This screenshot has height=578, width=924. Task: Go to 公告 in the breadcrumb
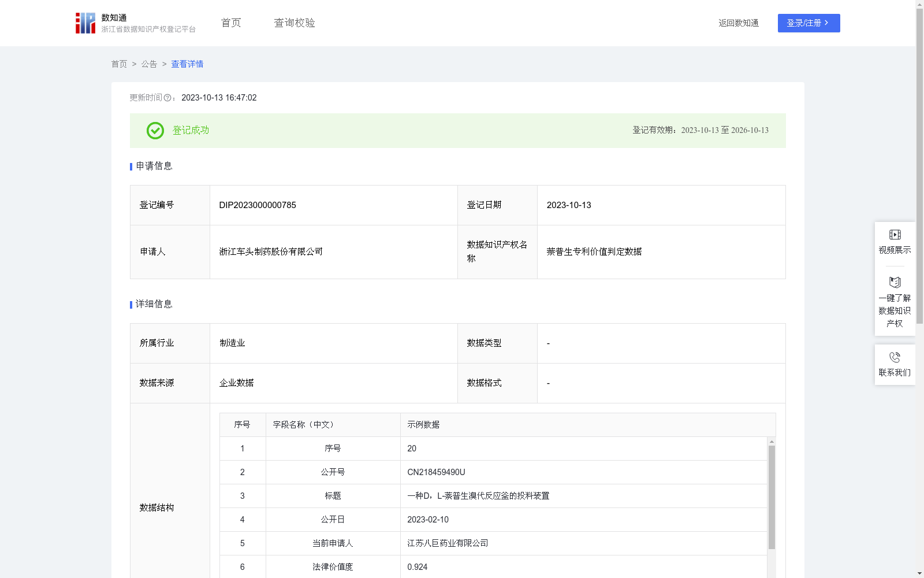click(149, 64)
